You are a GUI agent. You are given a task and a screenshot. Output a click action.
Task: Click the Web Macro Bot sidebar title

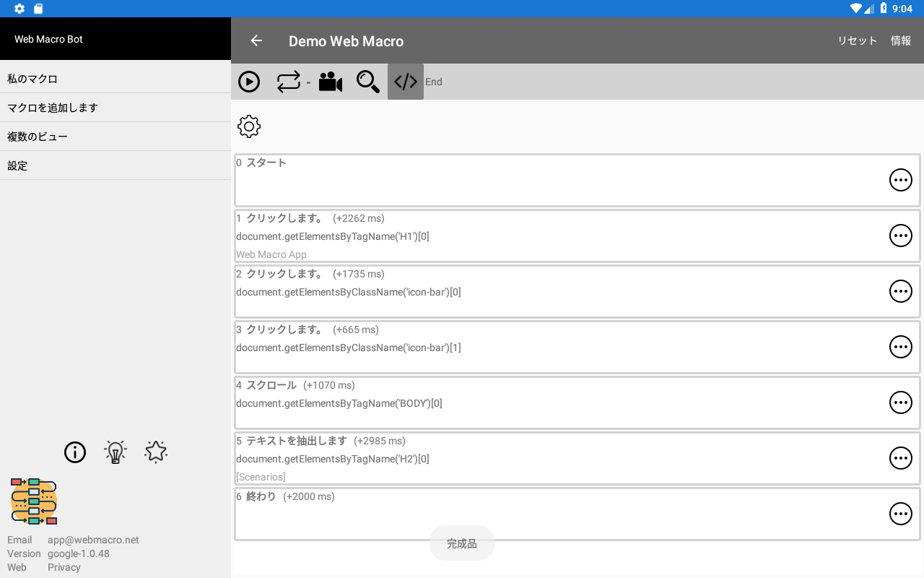click(48, 39)
